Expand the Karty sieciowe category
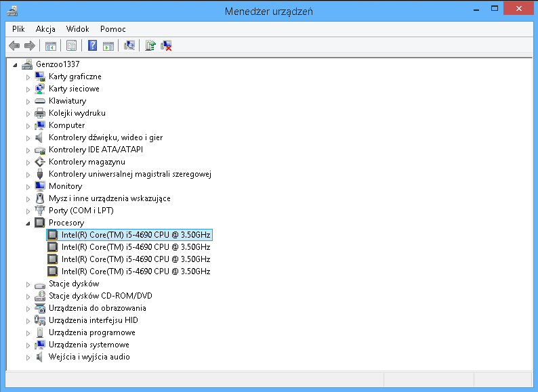The width and height of the screenshot is (538, 392). 28,89
